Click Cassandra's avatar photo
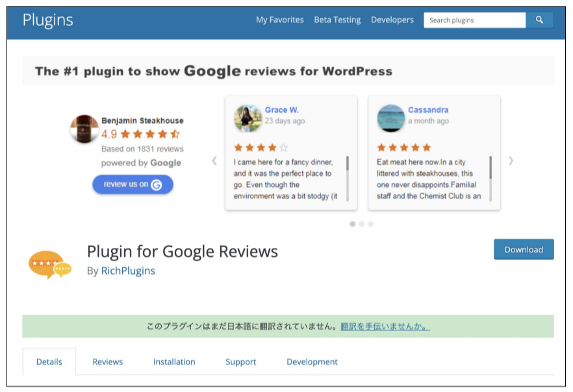 tap(391, 118)
